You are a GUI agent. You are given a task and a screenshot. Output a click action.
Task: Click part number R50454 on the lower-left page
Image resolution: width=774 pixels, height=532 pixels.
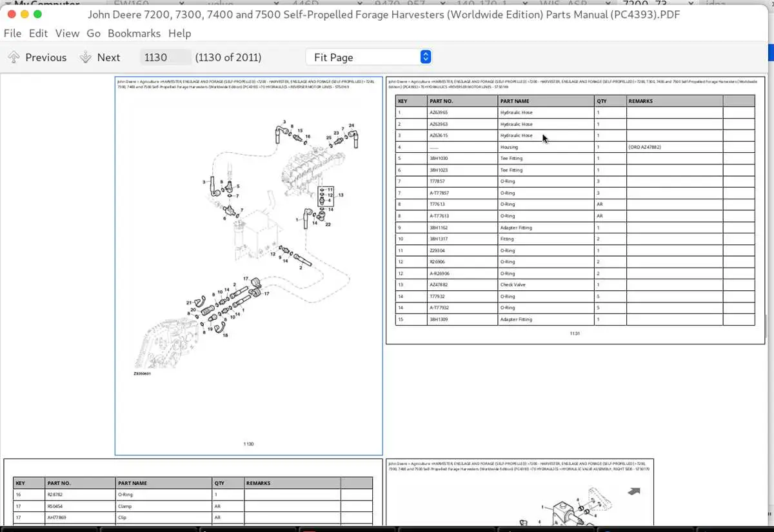55,506
